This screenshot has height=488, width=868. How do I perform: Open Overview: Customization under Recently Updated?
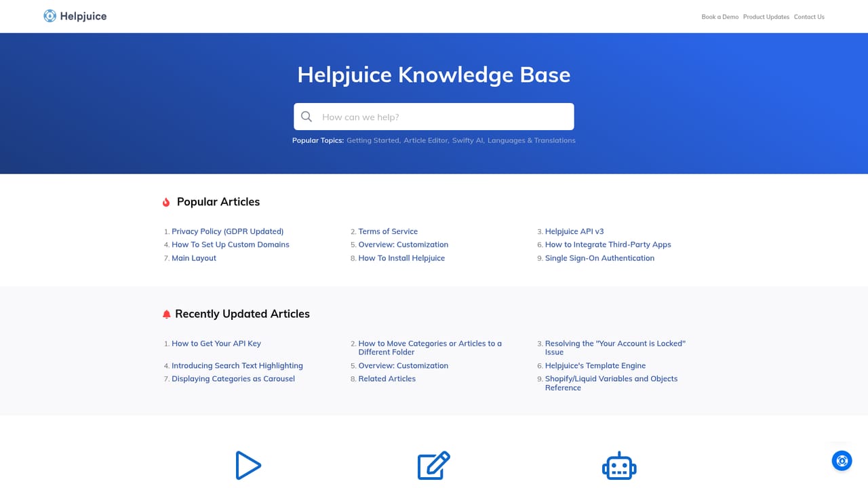(x=403, y=366)
